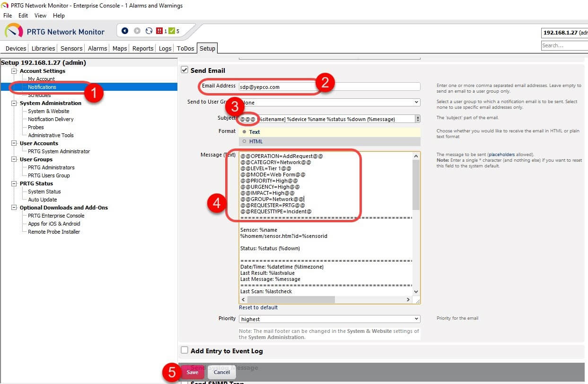The image size is (588, 384).
Task: Select Administrative Tools tree item
Action: point(51,135)
